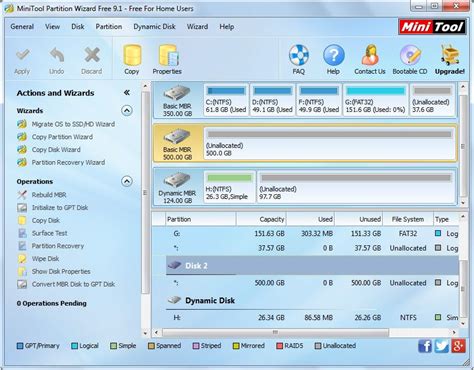The width and height of the screenshot is (474, 370).
Task: Click the disk map scroll down arrow
Action: tap(463, 203)
